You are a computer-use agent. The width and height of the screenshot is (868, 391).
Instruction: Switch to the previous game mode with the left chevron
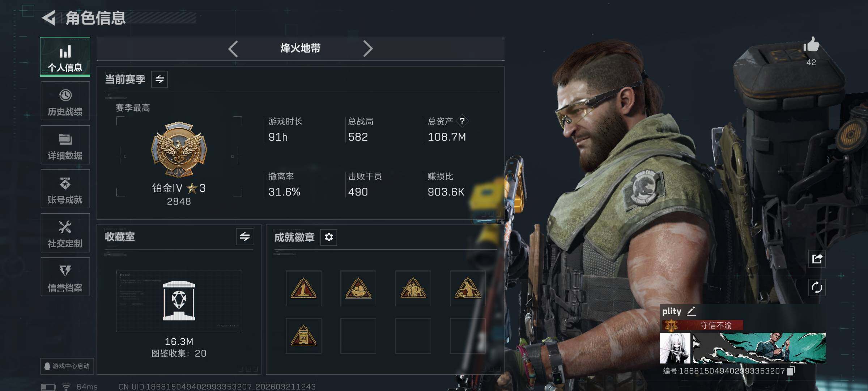click(x=233, y=49)
